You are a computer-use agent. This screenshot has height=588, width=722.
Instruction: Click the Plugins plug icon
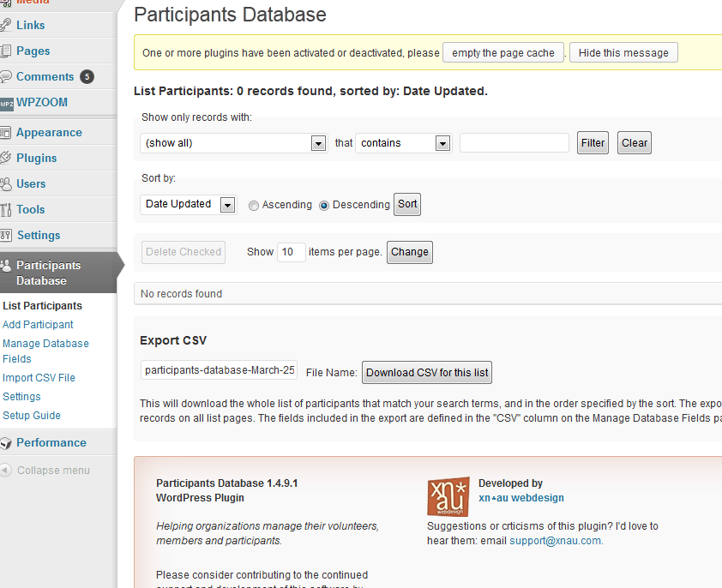[x=5, y=158]
